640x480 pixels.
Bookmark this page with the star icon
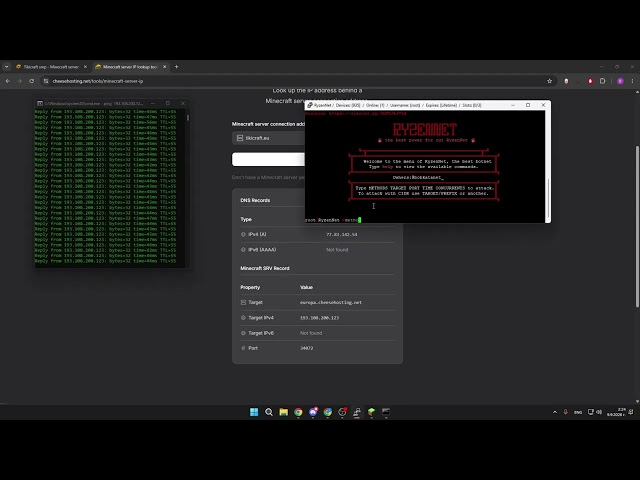[549, 81]
